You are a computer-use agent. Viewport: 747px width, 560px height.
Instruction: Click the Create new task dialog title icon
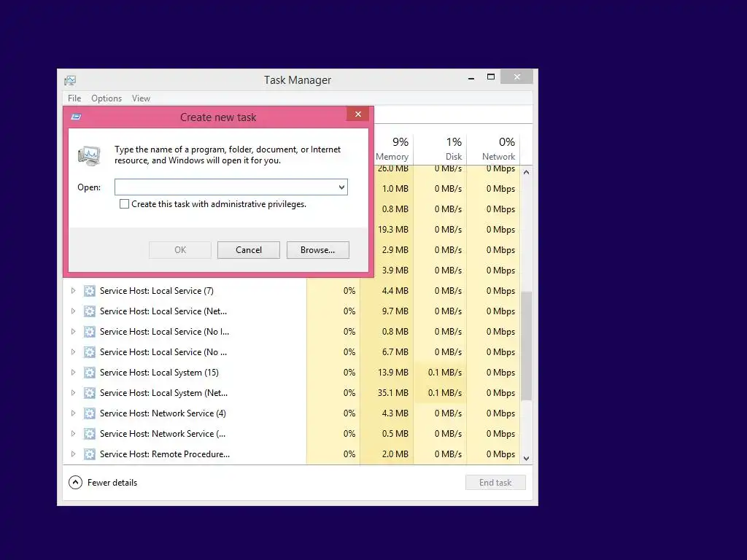point(76,117)
